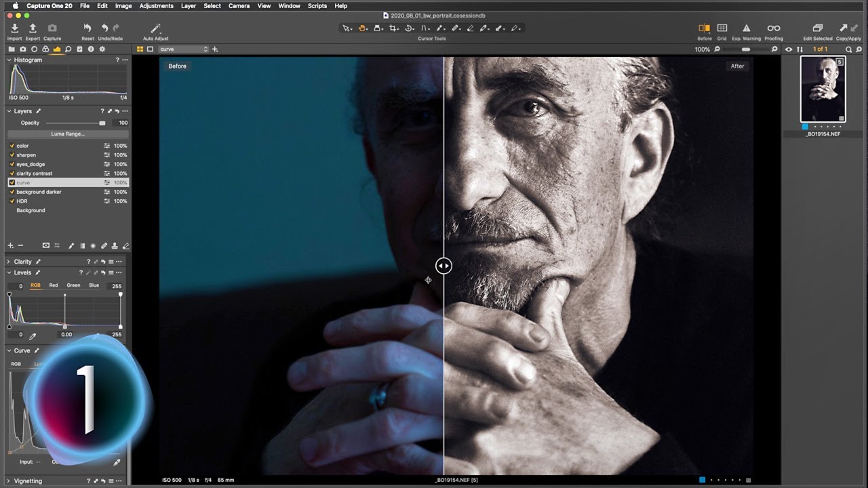Open the curve layer selector dropdown
868x488 pixels.
[184, 49]
